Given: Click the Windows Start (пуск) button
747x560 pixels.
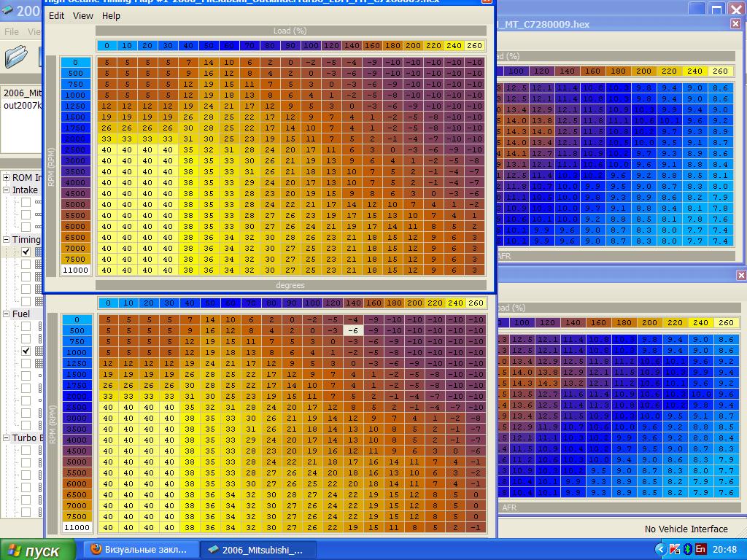Looking at the screenshot, I should click(x=38, y=550).
